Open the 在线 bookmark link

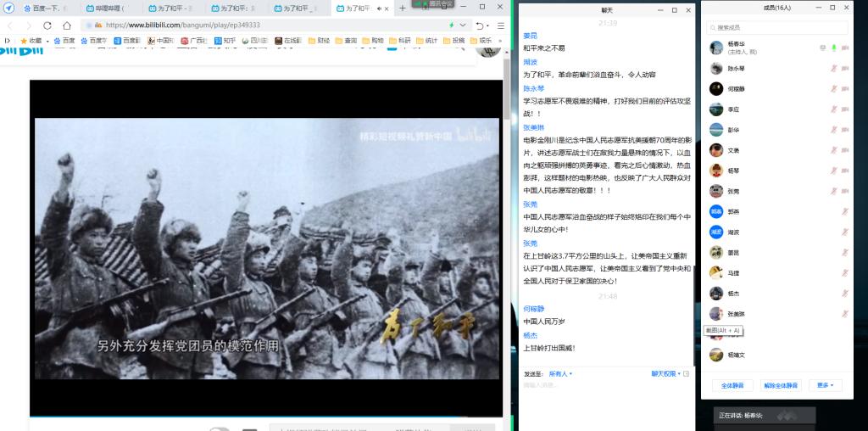pos(287,41)
